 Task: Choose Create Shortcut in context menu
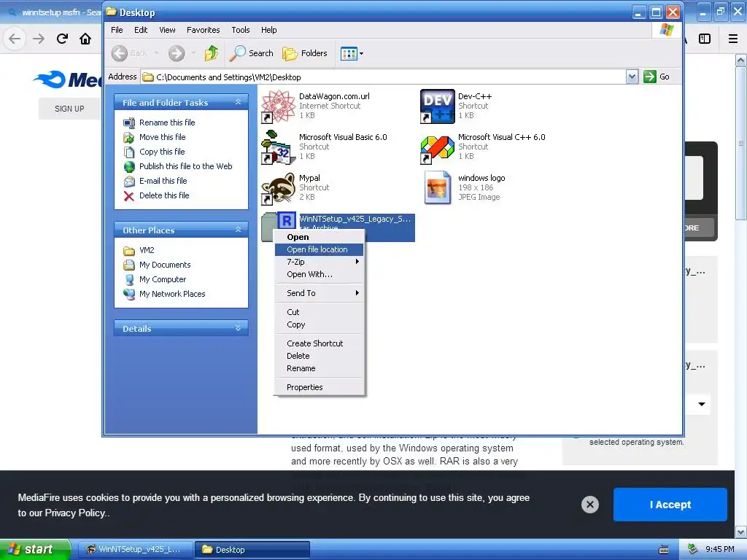point(320,343)
